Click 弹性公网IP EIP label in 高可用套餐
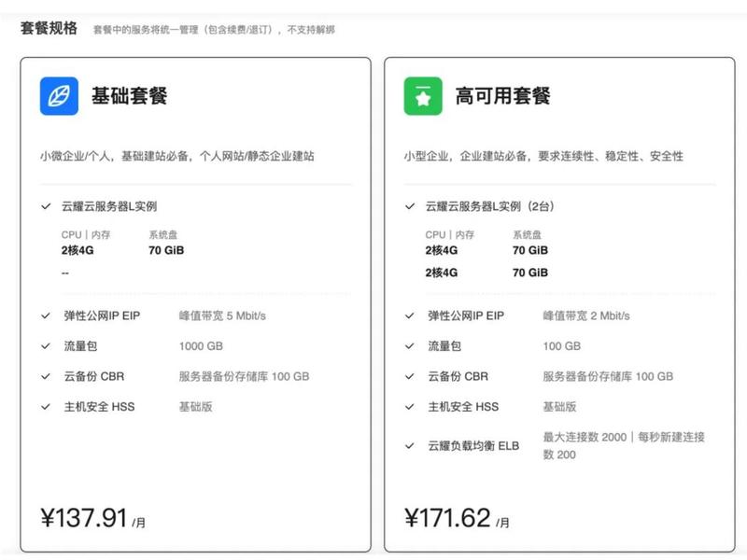 pos(466,315)
